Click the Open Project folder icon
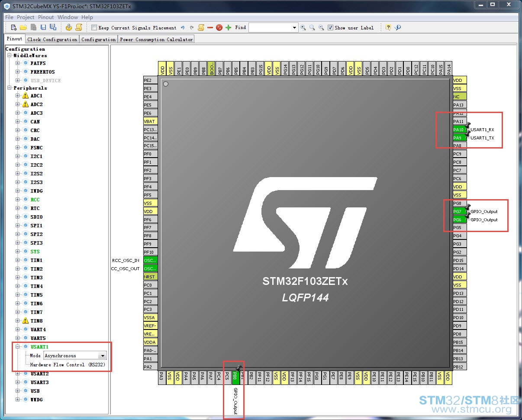The height and width of the screenshot is (420, 522). point(23,27)
